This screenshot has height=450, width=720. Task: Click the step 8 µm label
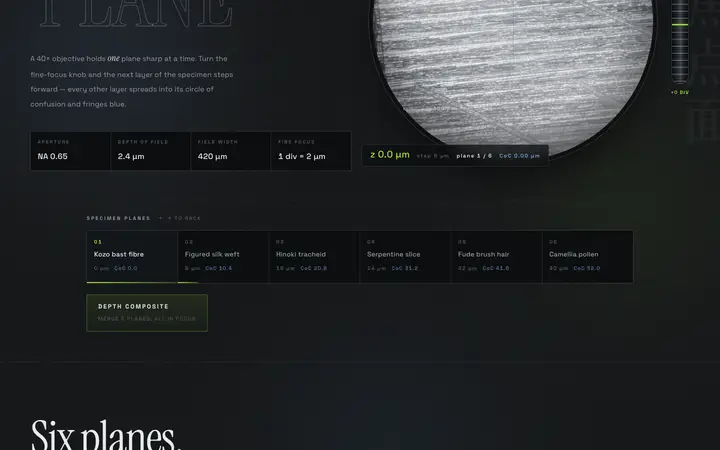pos(433,156)
